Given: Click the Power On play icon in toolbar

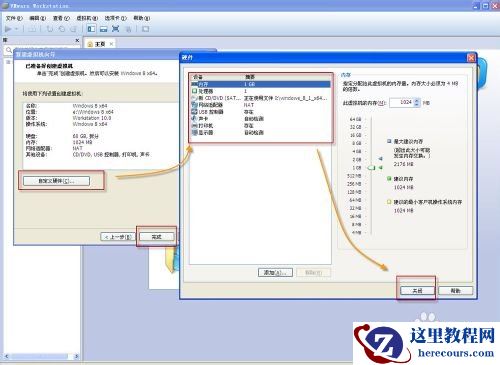Looking at the screenshot, I should tap(8, 29).
